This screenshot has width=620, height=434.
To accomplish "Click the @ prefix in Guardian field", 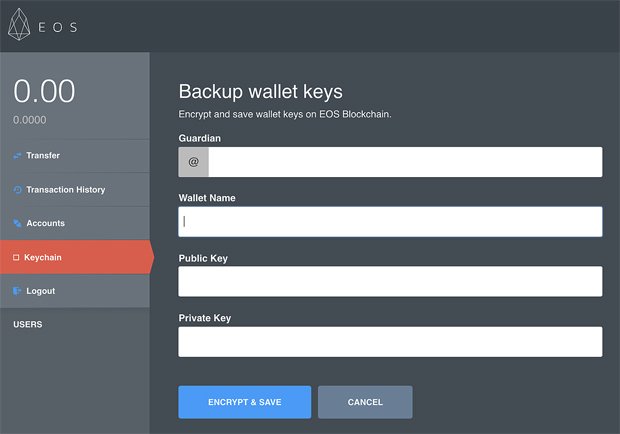I will 193,162.
